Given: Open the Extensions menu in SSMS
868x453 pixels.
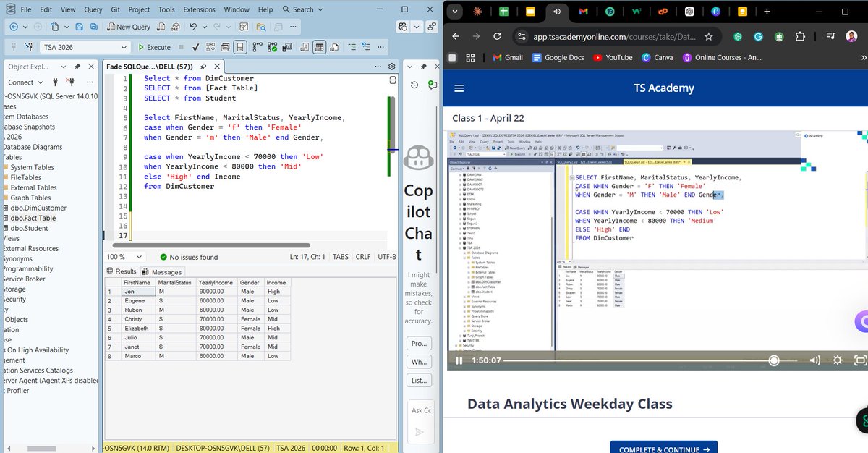Looking at the screenshot, I should [199, 9].
